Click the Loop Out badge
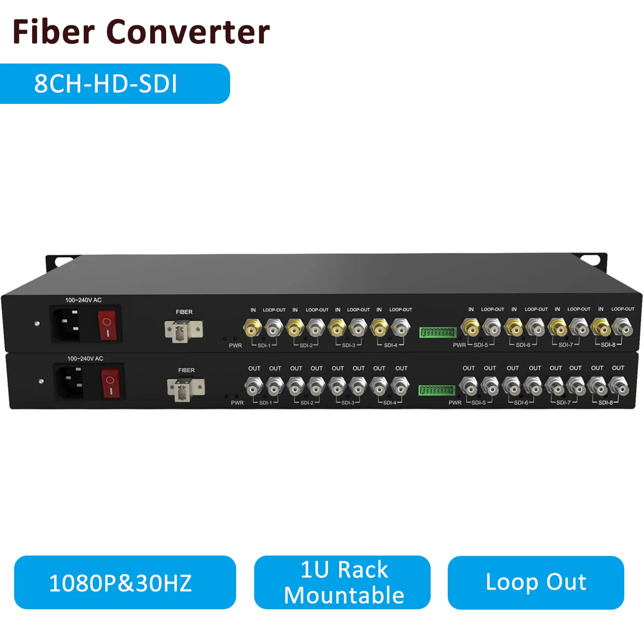The height and width of the screenshot is (644, 644). click(x=536, y=583)
